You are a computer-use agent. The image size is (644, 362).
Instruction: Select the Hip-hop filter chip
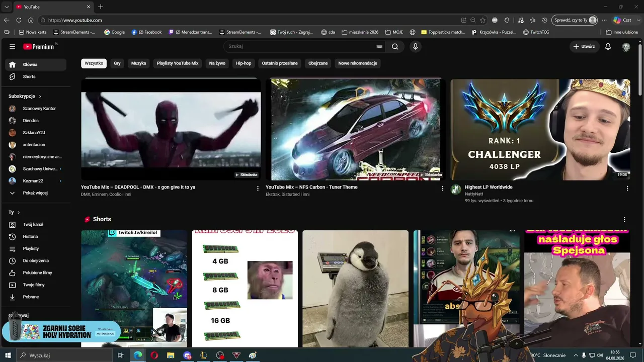click(244, 63)
